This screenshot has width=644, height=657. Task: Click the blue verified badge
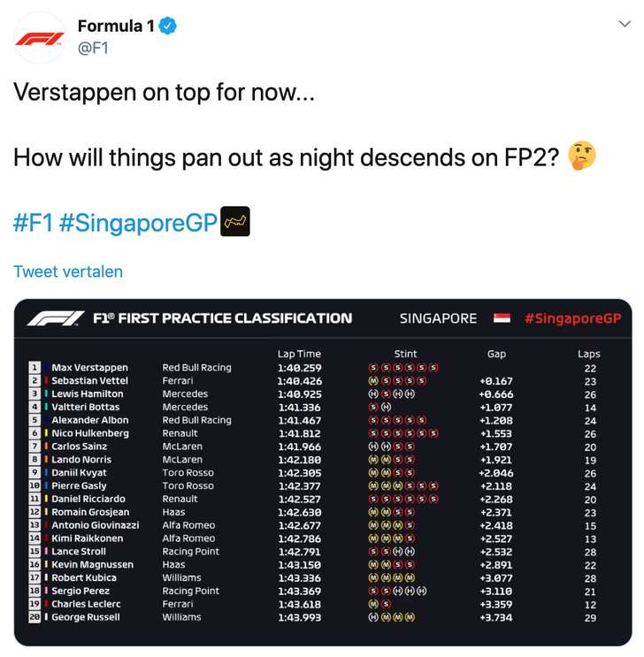point(166,27)
